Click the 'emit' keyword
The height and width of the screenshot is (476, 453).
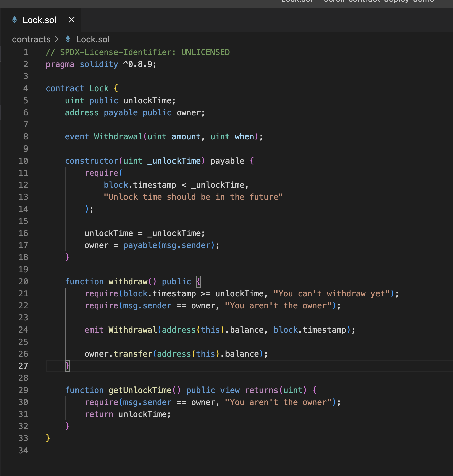[94, 330]
